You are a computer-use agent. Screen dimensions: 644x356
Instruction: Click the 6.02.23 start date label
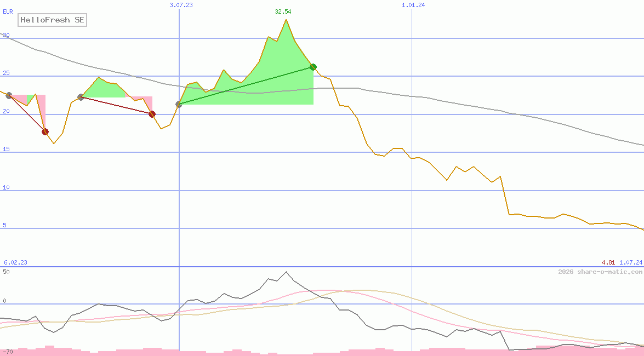click(15, 262)
